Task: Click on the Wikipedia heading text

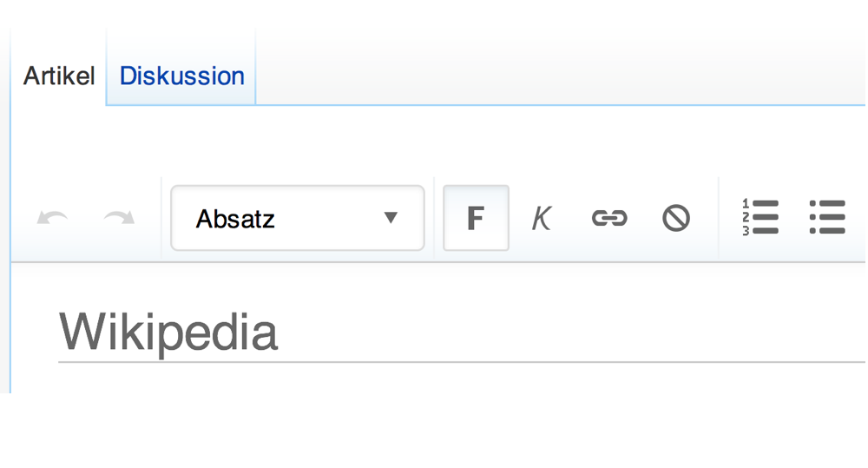Action: pos(168,332)
